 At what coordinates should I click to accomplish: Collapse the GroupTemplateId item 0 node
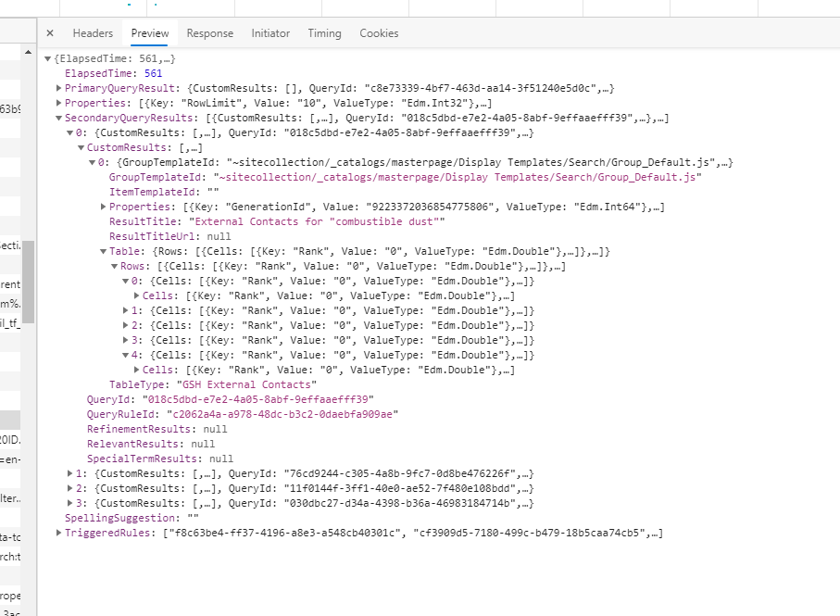(x=92, y=162)
